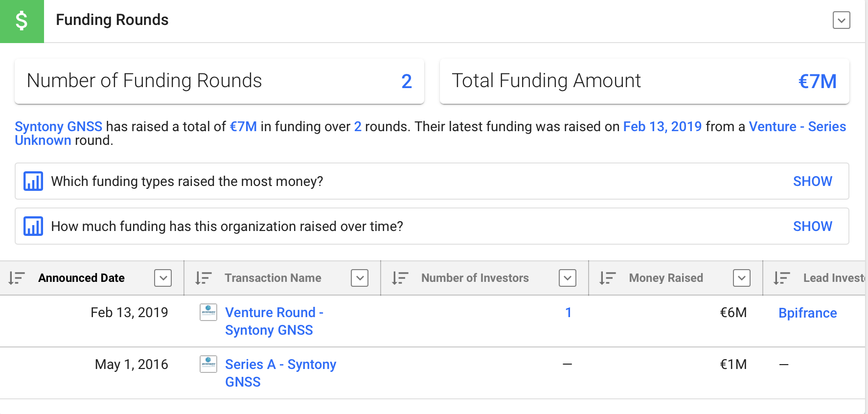Click Syntony logo thumbnail in Venture Round row
This screenshot has height=414, width=868.
pos(208,312)
